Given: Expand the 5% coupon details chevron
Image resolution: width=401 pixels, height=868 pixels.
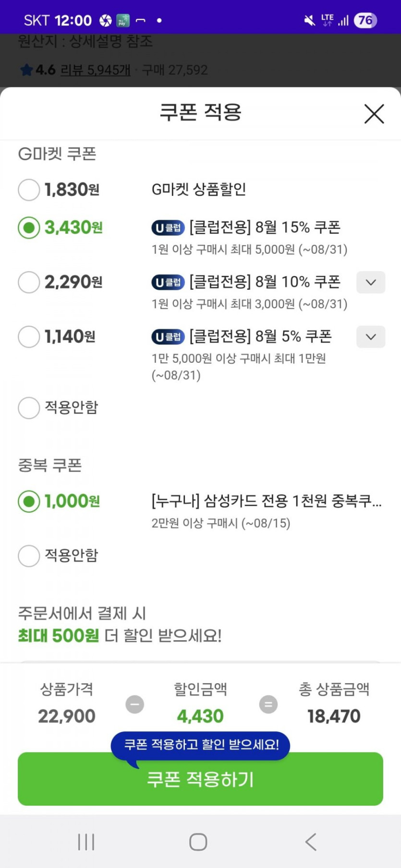Looking at the screenshot, I should pyautogui.click(x=370, y=337).
